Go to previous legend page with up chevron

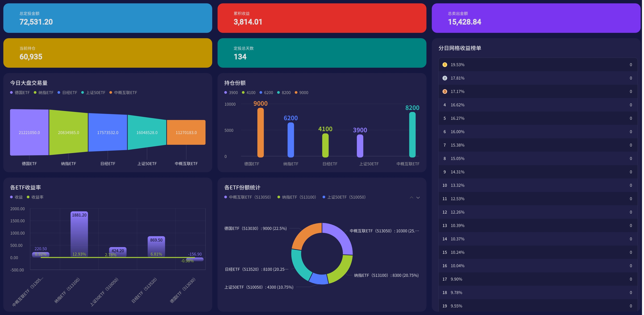[411, 197]
